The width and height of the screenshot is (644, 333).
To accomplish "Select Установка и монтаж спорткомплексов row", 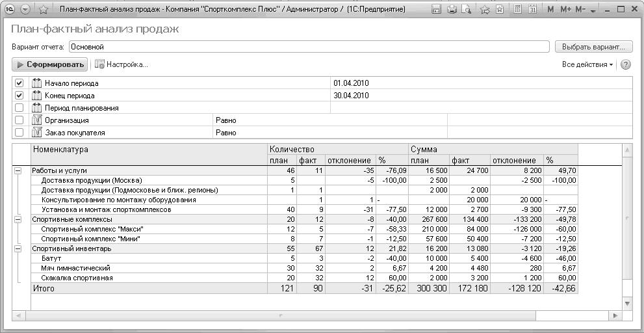I will [x=304, y=209].
